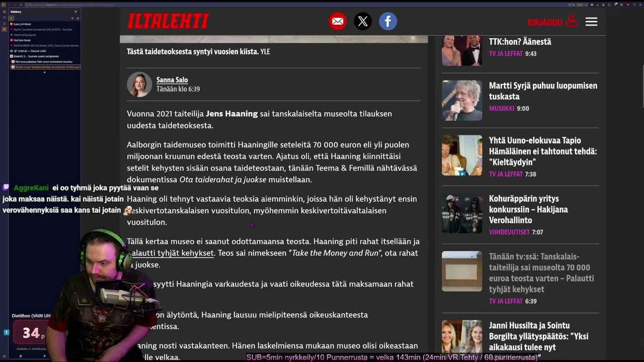Go to the Iltalehti home page via its logo
The width and height of the screenshot is (644, 362).
[x=168, y=21]
